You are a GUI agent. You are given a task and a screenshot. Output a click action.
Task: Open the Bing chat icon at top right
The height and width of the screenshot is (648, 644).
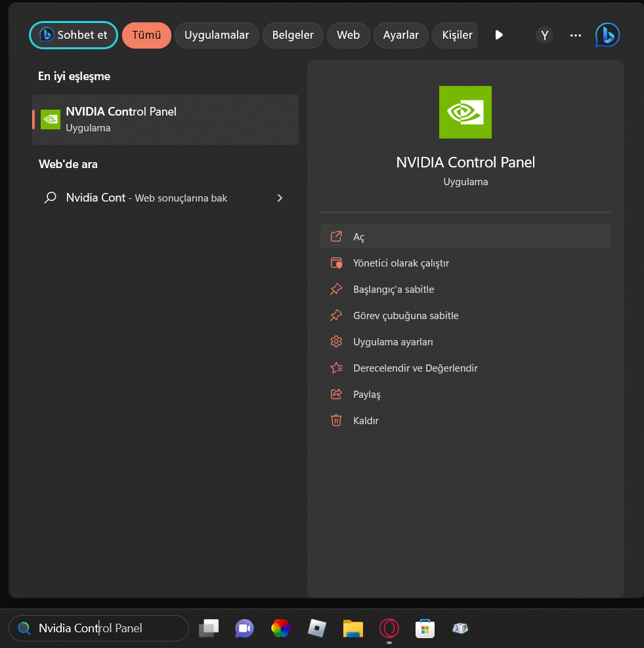point(607,35)
